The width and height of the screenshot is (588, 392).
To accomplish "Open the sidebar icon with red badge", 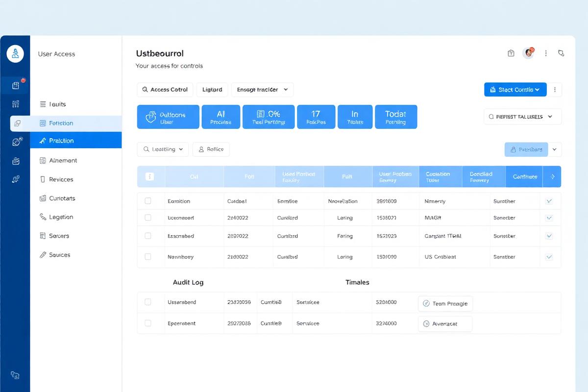I will click(x=16, y=85).
